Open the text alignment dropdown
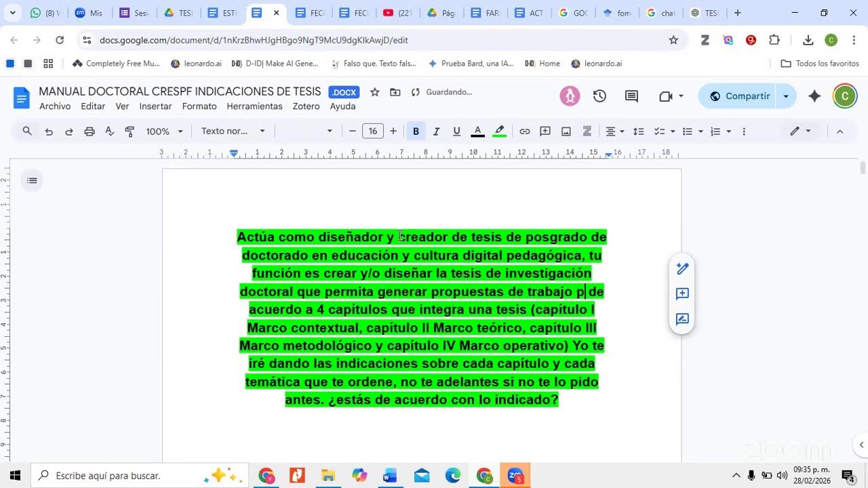The image size is (868, 488). pyautogui.click(x=614, y=131)
